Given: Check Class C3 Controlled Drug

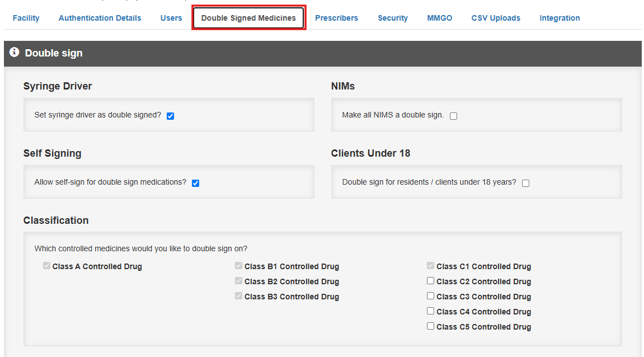Looking at the screenshot, I should coord(430,296).
